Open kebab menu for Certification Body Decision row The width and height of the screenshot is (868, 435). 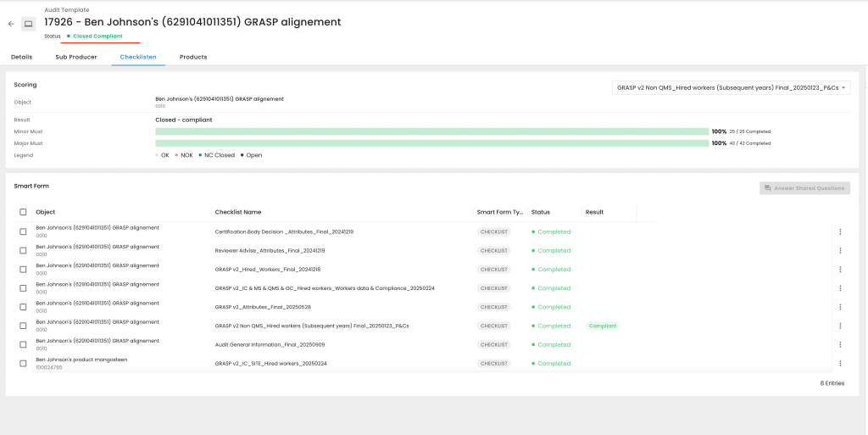click(x=840, y=231)
